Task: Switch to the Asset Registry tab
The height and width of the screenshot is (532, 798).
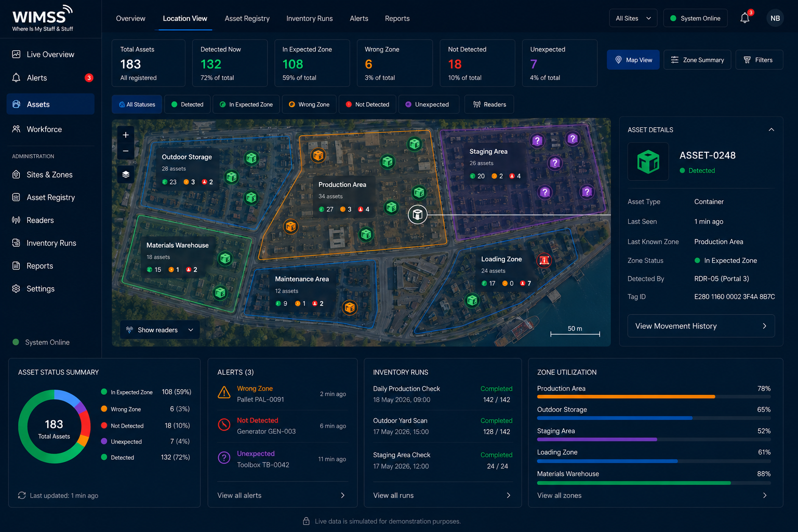Action: (x=247, y=19)
